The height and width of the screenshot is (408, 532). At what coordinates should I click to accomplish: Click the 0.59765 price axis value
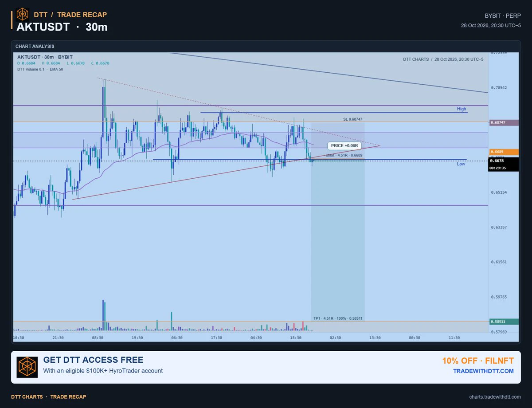[499, 297]
